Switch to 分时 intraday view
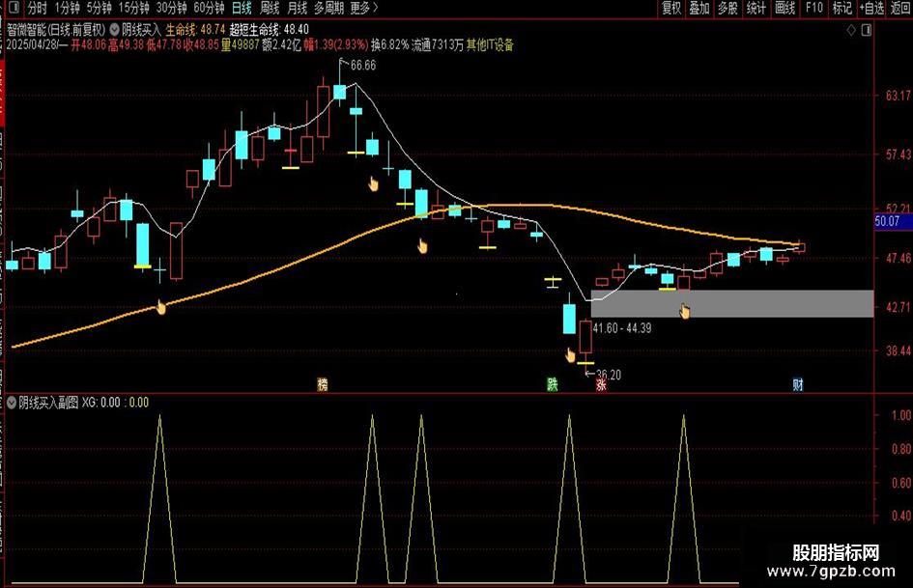 (x=37, y=8)
